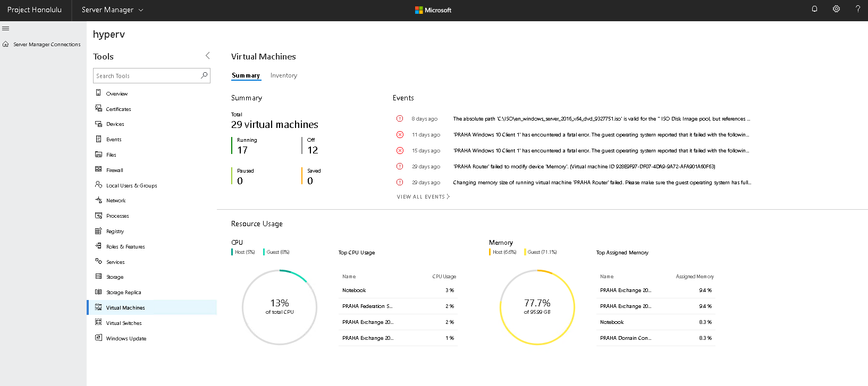Screen dimensions: 868x386
Task: Click the Host (6.6%) memory legend
Action: point(503,252)
